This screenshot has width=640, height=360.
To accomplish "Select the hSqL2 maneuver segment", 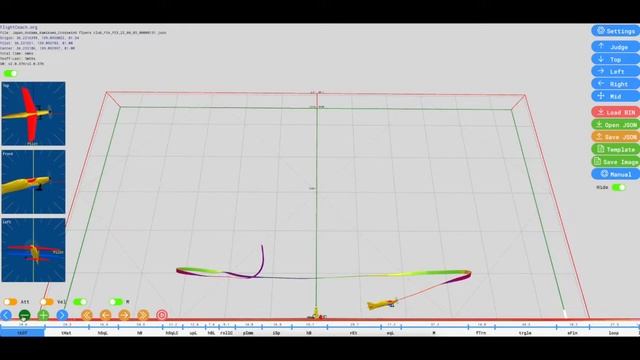I will [172, 333].
